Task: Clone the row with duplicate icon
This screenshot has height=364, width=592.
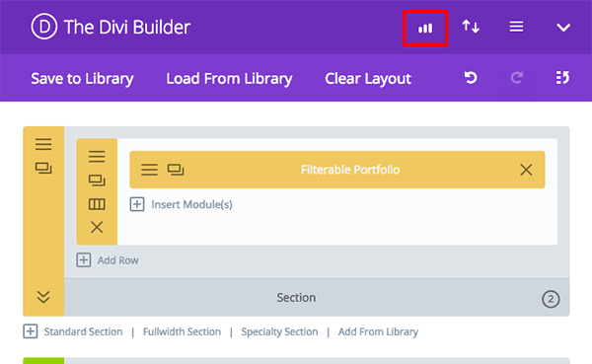Action: 97,181
